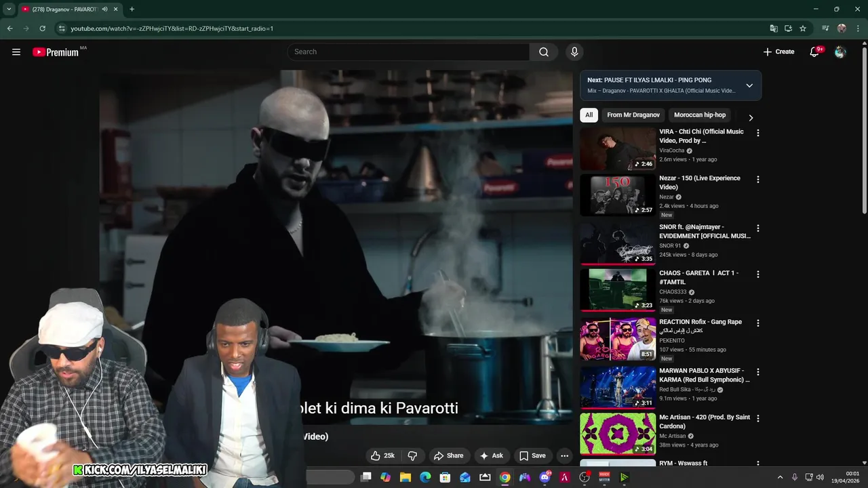The width and height of the screenshot is (868, 488).
Task: Expand the Next up mix playlist panel
Action: pos(749,85)
